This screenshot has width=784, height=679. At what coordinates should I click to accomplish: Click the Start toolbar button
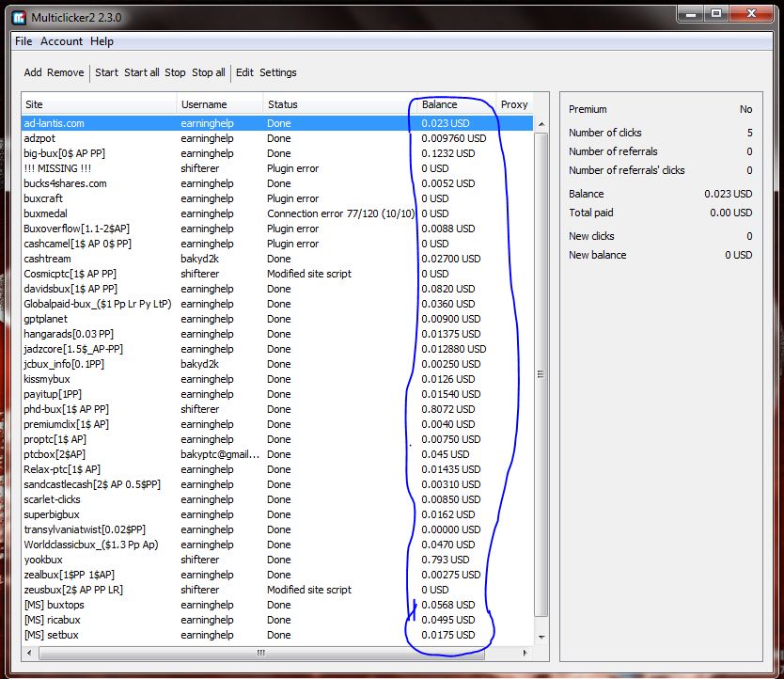[x=106, y=72]
